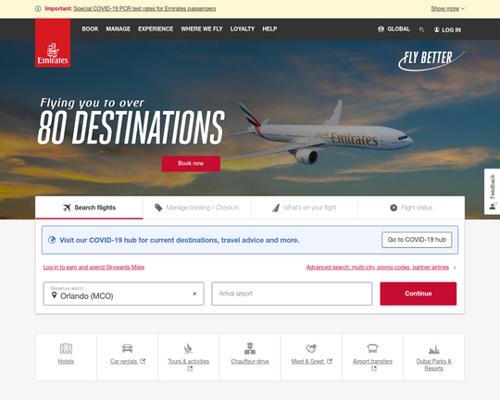Switch to Manage booking / Check in tab

tap(197, 208)
